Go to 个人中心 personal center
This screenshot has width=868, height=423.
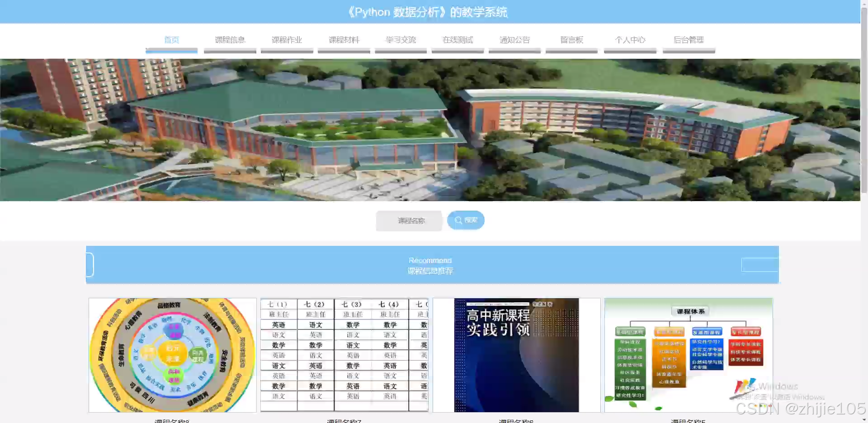(x=630, y=40)
